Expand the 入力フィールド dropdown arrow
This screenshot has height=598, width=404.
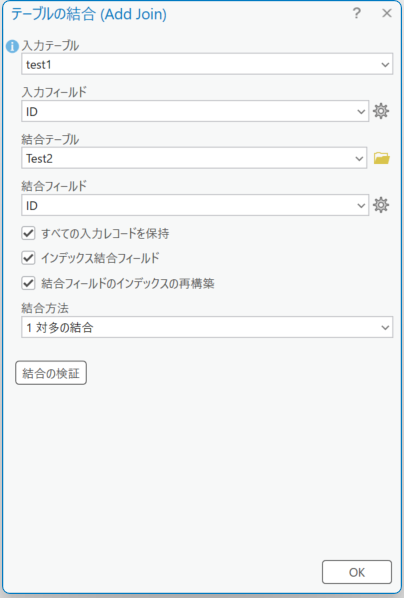click(361, 112)
